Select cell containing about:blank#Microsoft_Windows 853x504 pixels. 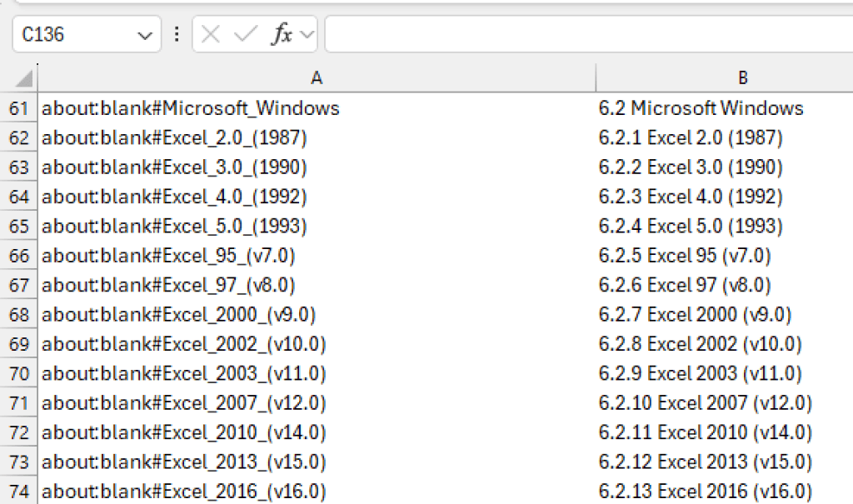click(x=317, y=108)
